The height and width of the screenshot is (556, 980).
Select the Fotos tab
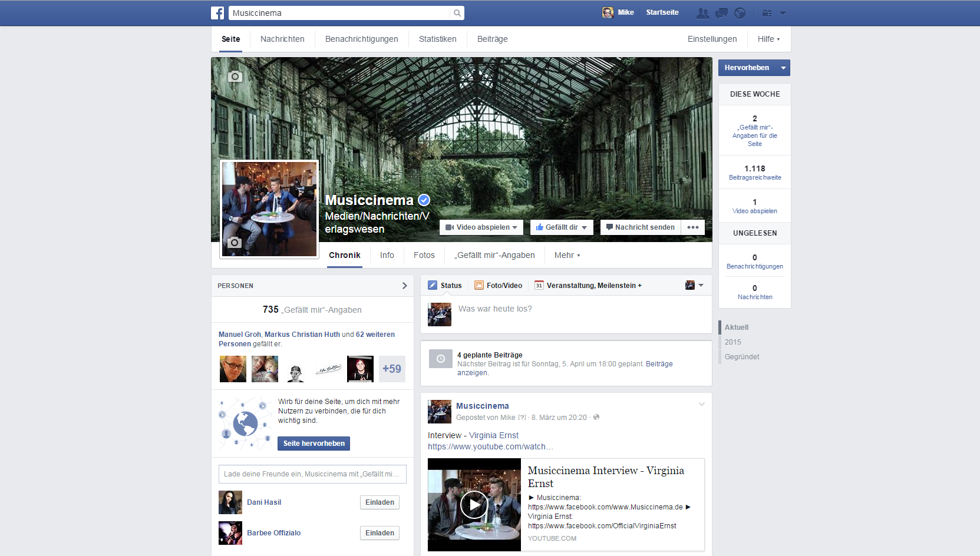pos(424,255)
